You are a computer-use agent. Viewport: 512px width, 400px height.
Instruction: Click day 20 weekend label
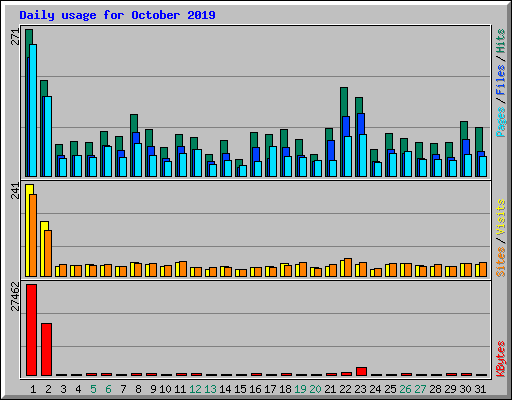(x=315, y=389)
